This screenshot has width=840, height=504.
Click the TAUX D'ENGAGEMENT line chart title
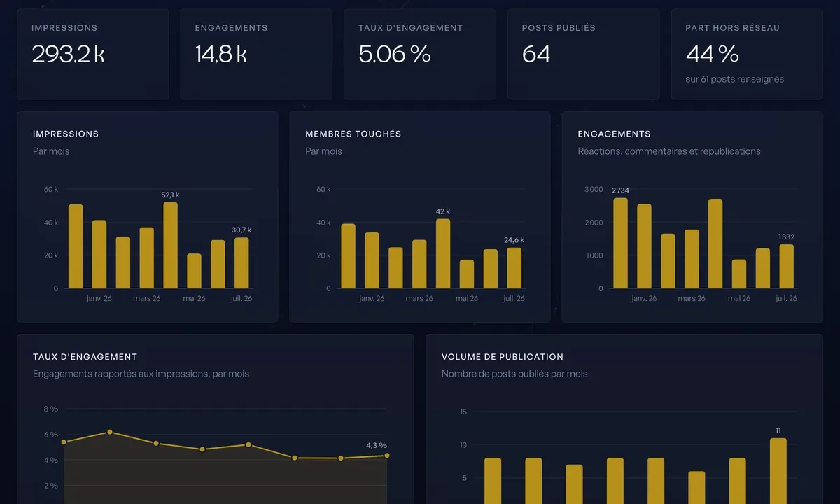85,357
